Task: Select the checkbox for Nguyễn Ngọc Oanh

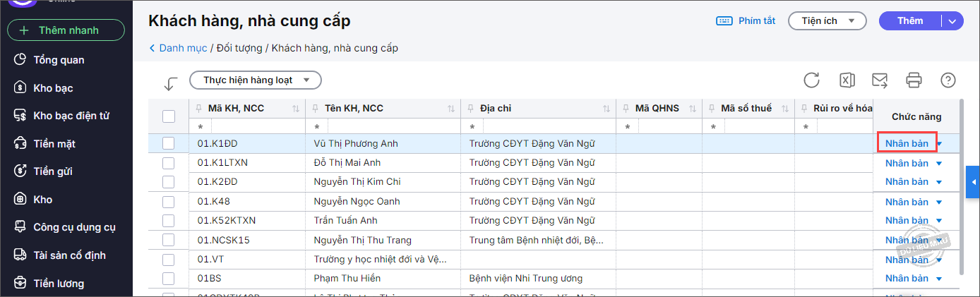Action: 169,202
